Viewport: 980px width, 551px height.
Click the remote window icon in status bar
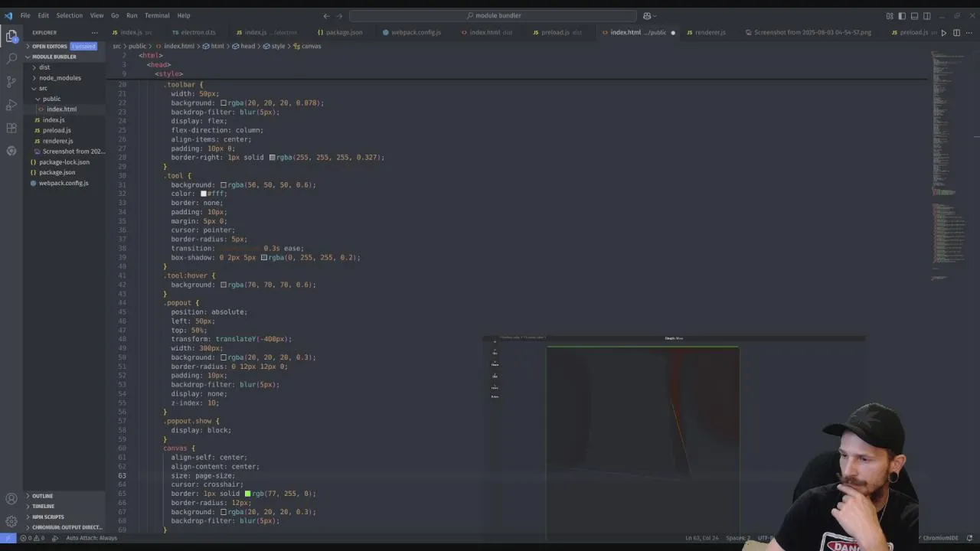coord(8,538)
